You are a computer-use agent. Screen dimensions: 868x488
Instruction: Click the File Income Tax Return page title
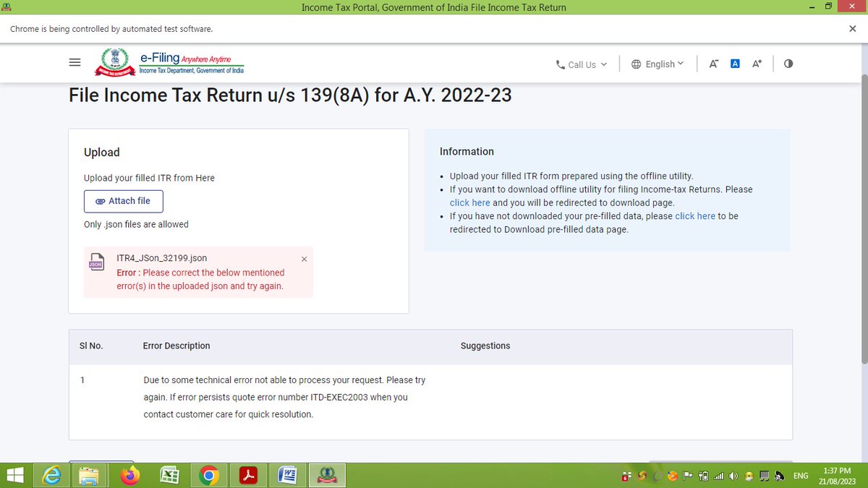tap(290, 95)
